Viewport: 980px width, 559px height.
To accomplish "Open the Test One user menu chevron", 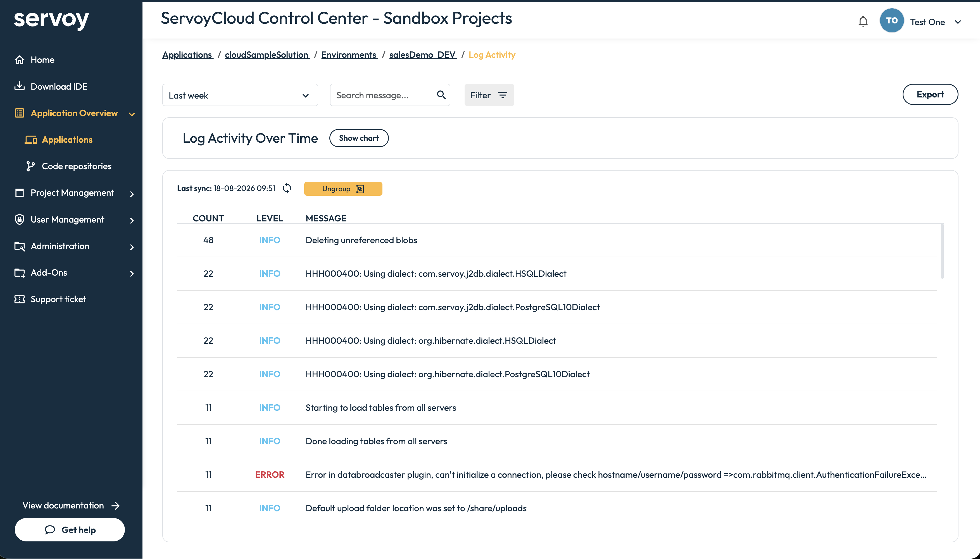I will point(958,22).
